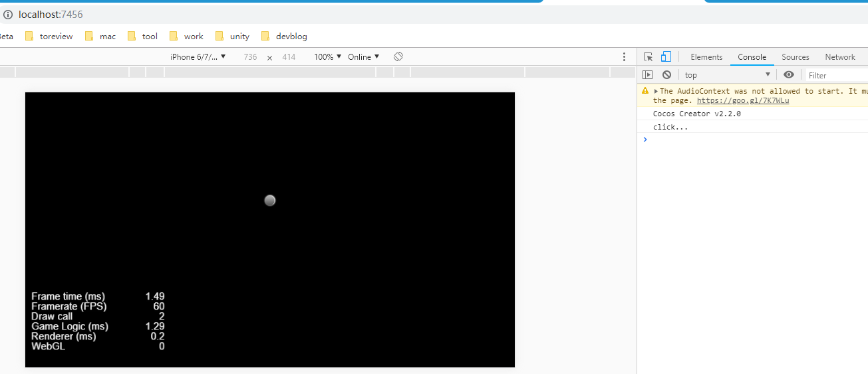Viewport: 868px width, 374px height.
Task: Open the unity bookmark folder
Action: tap(232, 37)
